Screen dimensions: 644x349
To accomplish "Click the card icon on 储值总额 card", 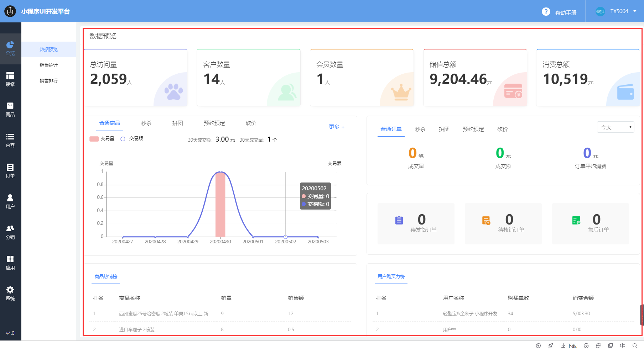I will (x=513, y=91).
